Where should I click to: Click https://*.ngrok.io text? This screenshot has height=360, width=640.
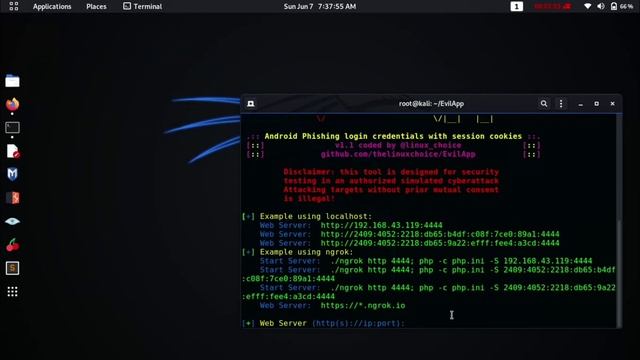click(x=362, y=305)
